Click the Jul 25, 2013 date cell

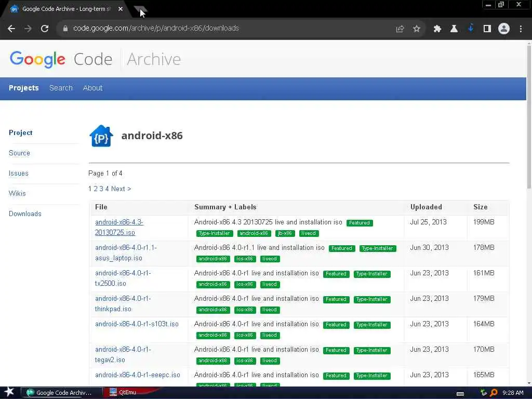[429, 222]
